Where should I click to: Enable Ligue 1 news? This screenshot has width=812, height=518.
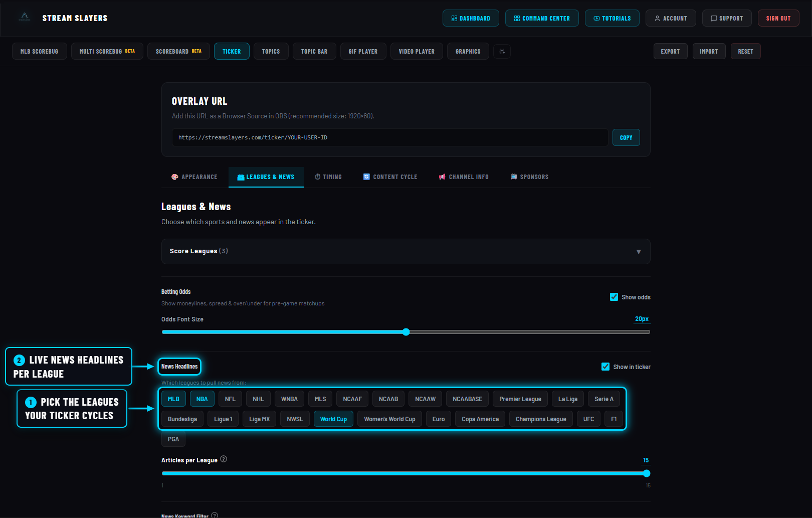tap(223, 419)
